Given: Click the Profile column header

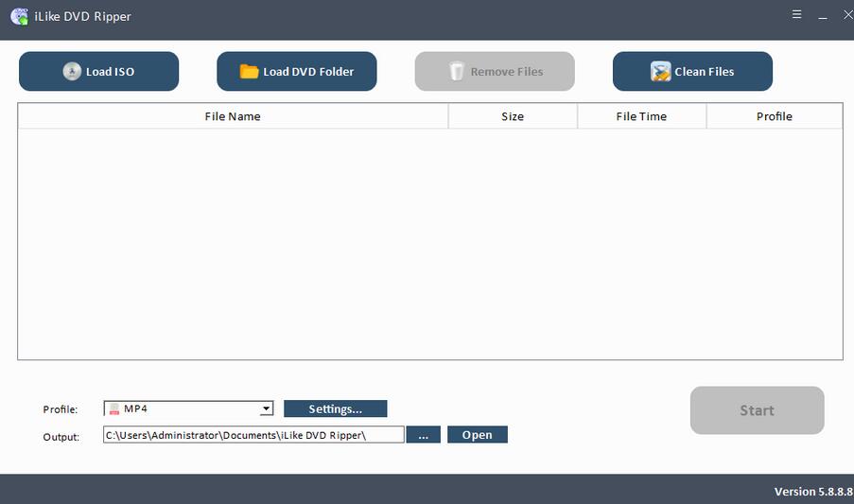Looking at the screenshot, I should [775, 116].
